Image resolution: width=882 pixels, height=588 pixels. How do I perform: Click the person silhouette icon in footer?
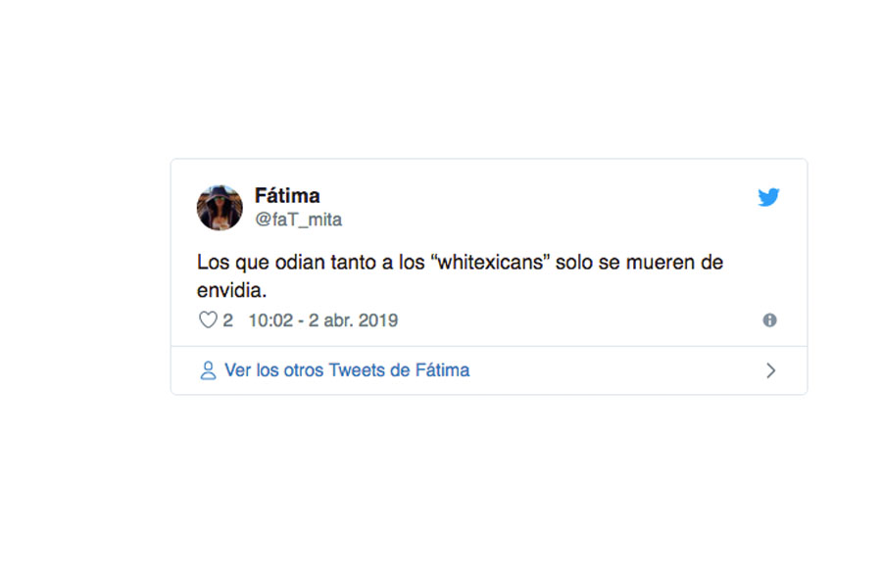(x=208, y=370)
